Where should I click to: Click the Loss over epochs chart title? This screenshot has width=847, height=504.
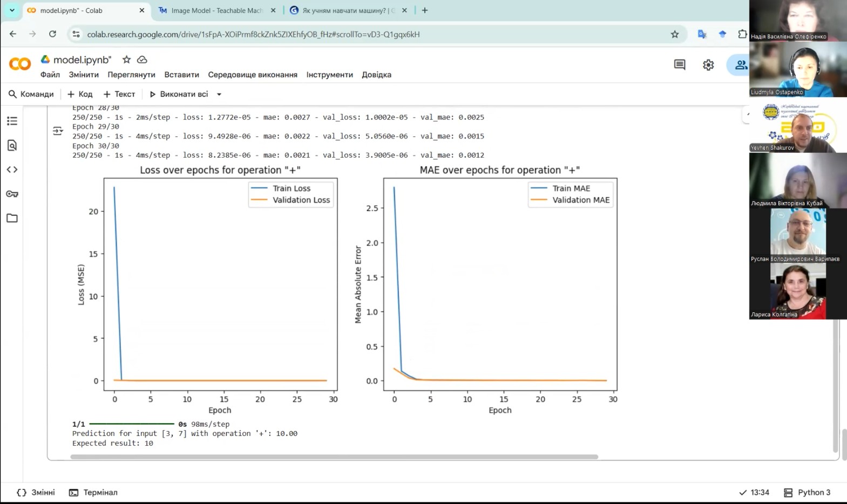click(220, 170)
